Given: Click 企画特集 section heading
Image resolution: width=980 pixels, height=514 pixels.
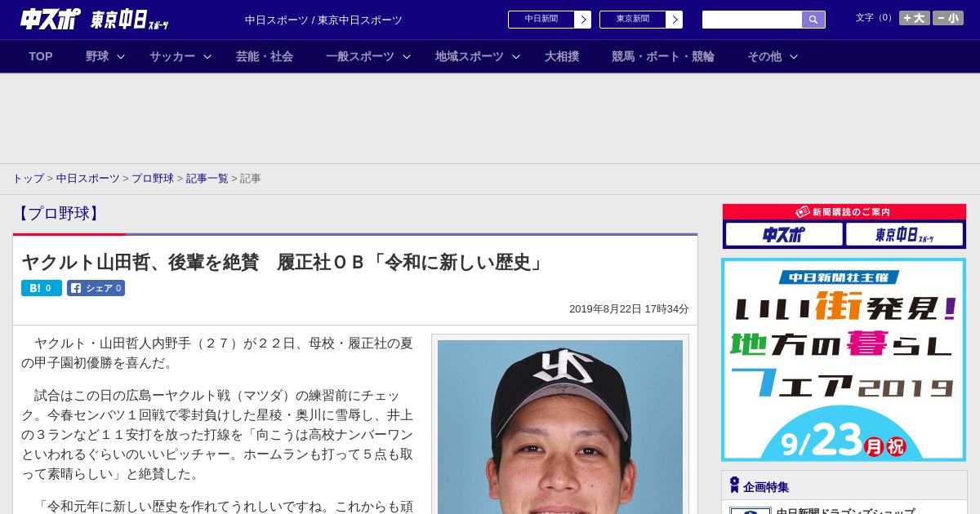Looking at the screenshot, I should click(x=766, y=487).
